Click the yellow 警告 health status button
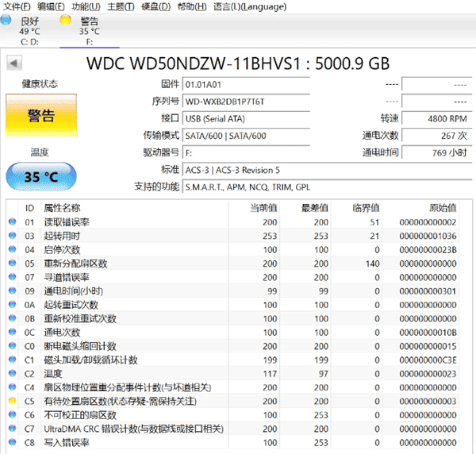Image resolution: width=476 pixels, height=454 pixels. pos(41,115)
